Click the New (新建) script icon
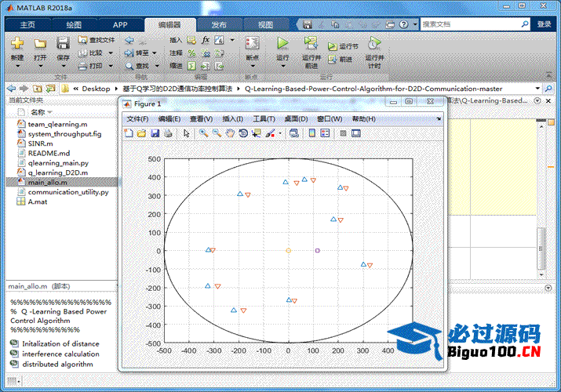 click(x=17, y=44)
